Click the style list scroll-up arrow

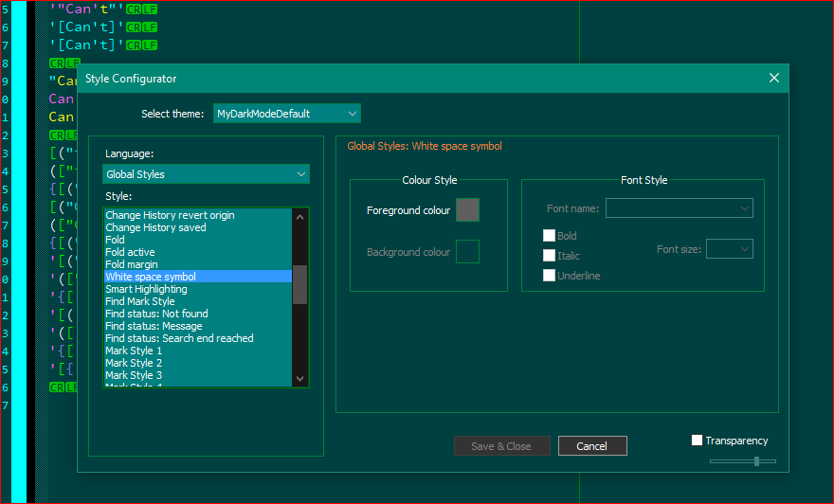(x=300, y=216)
